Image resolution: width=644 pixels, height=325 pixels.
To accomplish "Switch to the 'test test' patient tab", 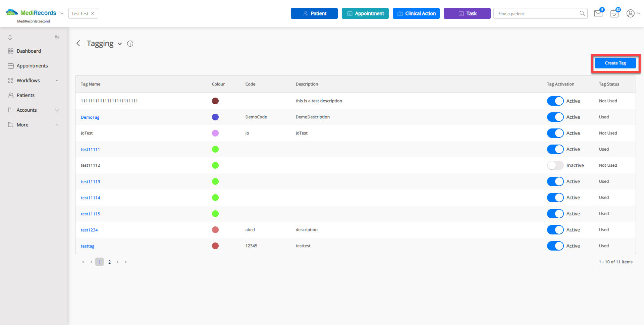I will [x=80, y=13].
